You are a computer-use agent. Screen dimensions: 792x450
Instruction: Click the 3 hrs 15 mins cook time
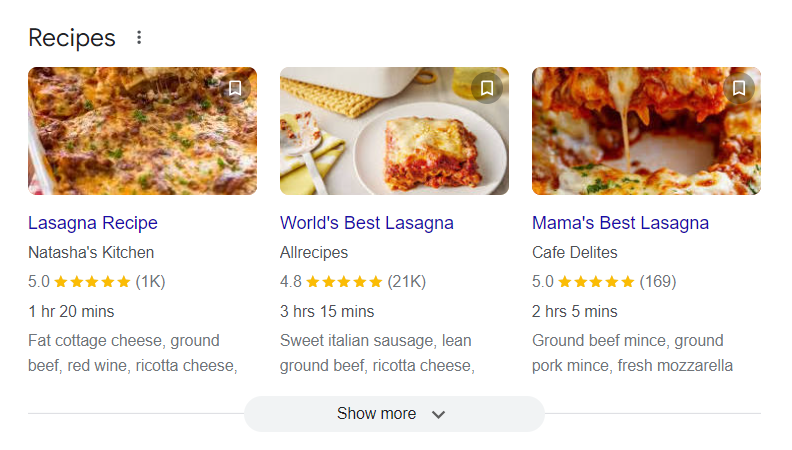(x=327, y=311)
